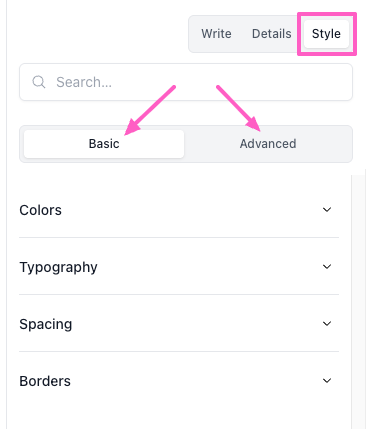
Task: Click the Spacing heading label
Action: (x=46, y=324)
